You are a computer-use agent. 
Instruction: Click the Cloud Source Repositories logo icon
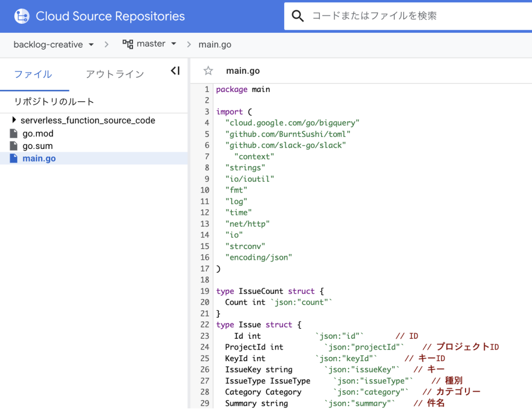point(21,16)
